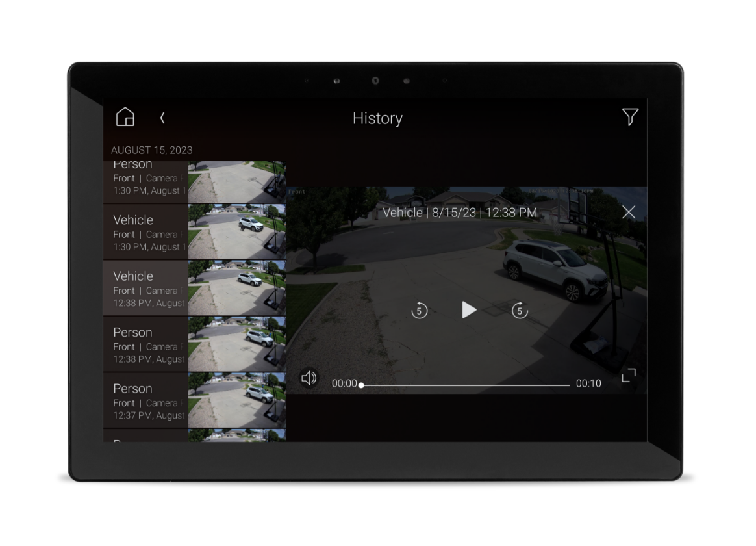Play the Vehicle clip from 12:38 PM

(x=468, y=310)
